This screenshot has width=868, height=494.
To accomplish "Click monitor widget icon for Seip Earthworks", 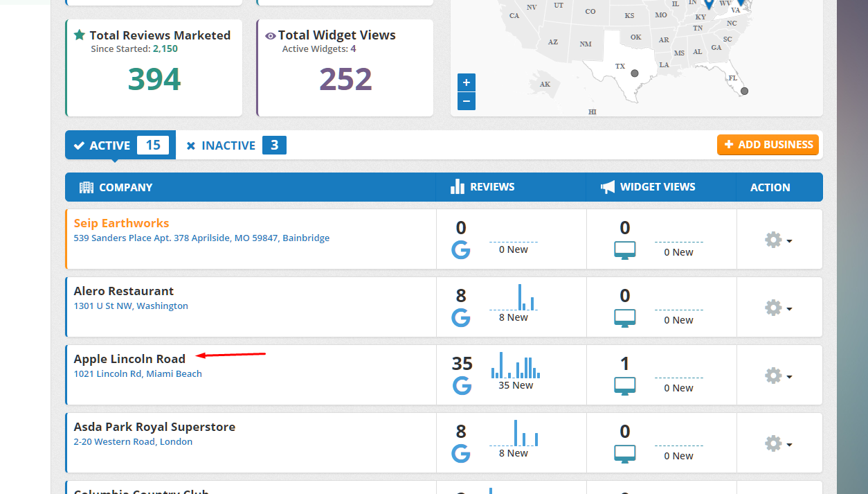I will coord(625,251).
